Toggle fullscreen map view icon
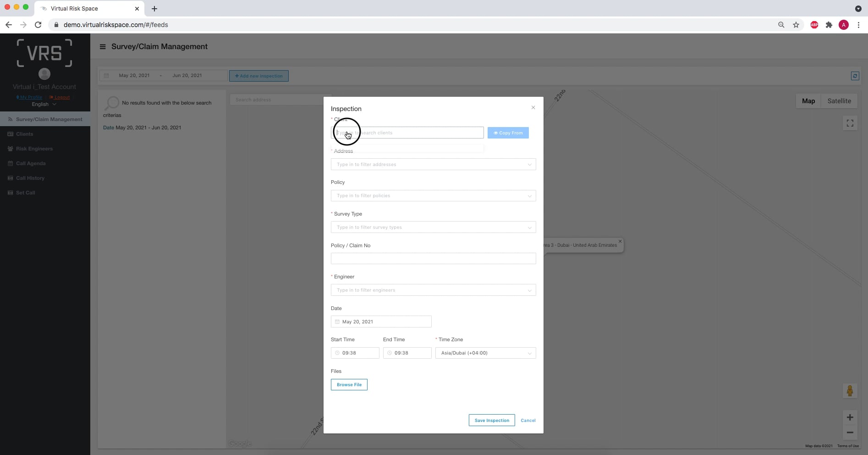This screenshot has height=455, width=868. pyautogui.click(x=850, y=123)
